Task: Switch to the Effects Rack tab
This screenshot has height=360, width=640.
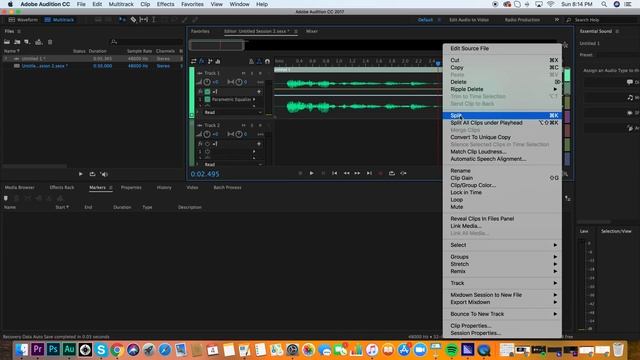Action: [62, 187]
